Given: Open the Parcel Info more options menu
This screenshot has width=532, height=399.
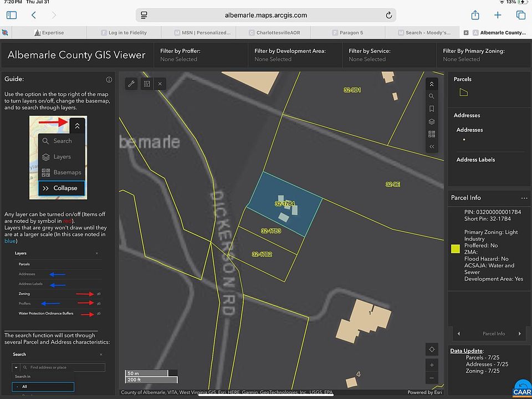Looking at the screenshot, I should coord(524,198).
